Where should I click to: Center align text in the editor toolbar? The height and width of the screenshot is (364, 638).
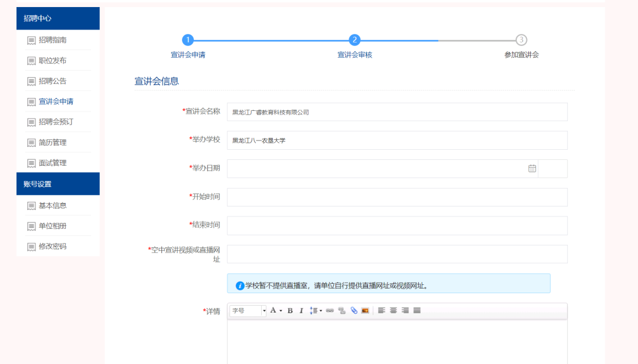tap(393, 311)
